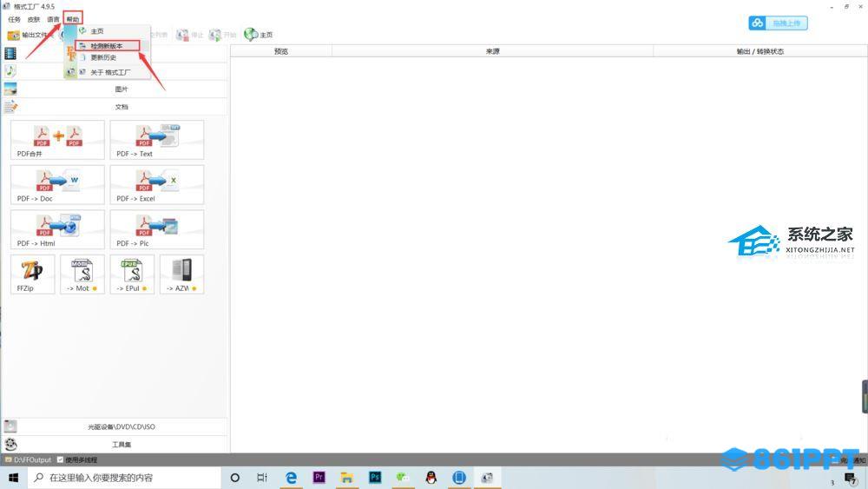The height and width of the screenshot is (489, 868).
Task: Select the -> Mobi ebook converter
Action: coord(82,274)
